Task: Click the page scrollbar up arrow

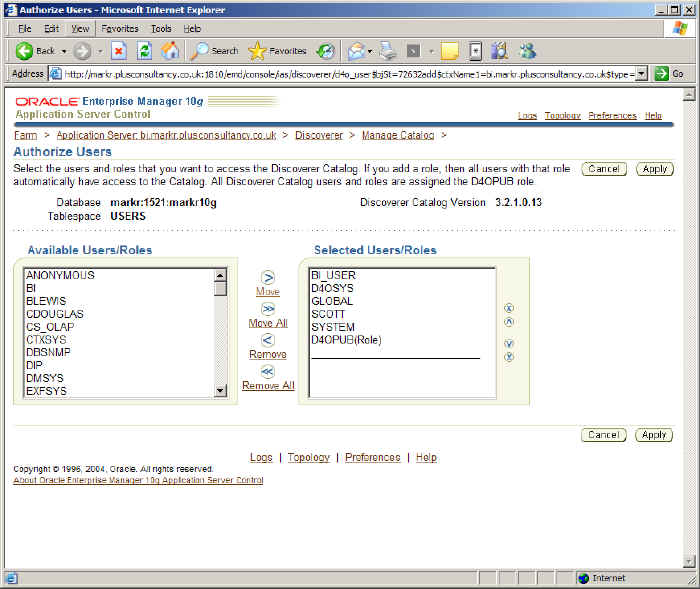Action: click(689, 95)
